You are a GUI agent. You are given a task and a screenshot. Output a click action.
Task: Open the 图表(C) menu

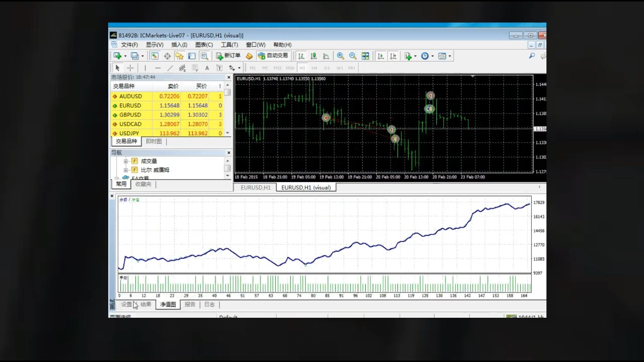click(204, 45)
